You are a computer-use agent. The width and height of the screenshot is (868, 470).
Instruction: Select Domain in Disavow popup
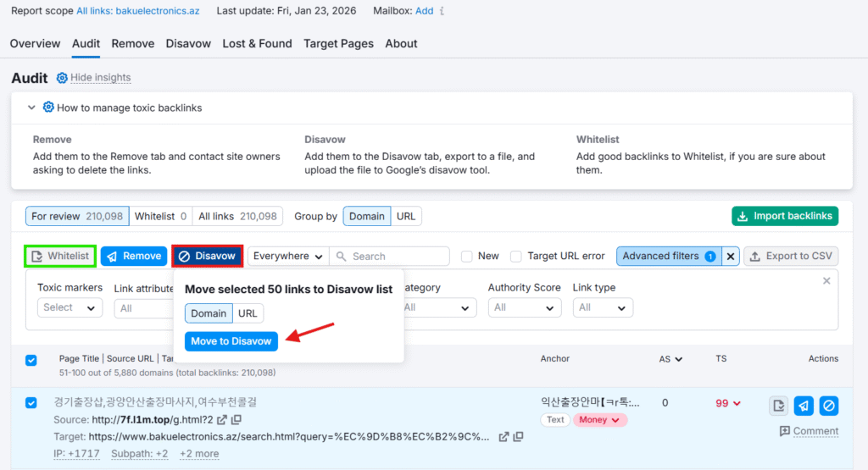pos(209,313)
